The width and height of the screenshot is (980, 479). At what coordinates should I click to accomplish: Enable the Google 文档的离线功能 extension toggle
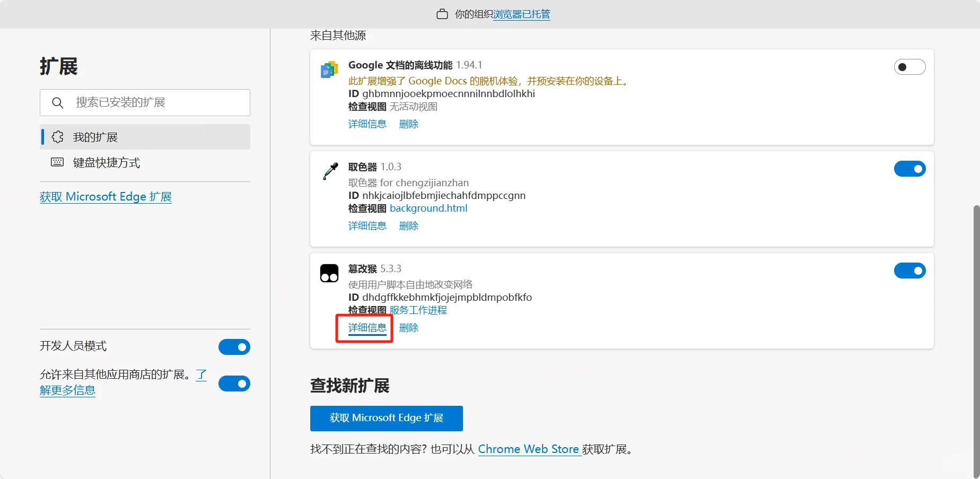pos(909,67)
